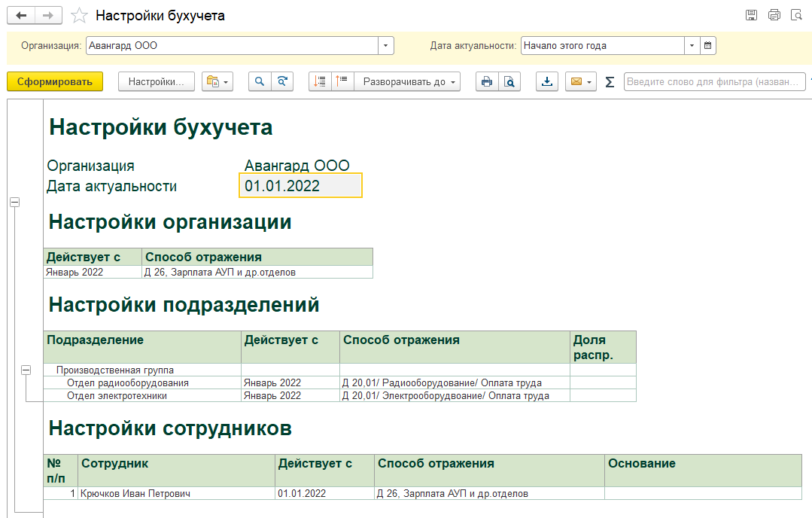Open print preview from the toolbar

pyautogui.click(x=509, y=82)
